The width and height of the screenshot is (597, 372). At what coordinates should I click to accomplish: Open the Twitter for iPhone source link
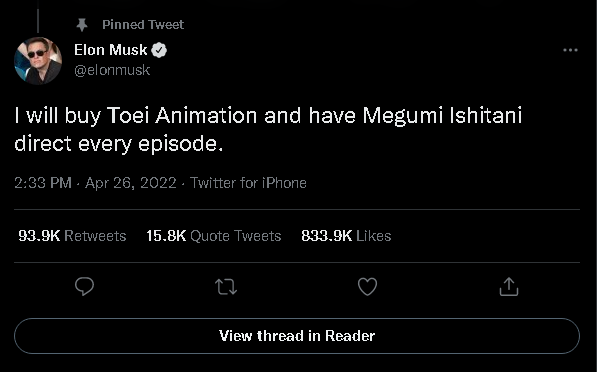(248, 183)
